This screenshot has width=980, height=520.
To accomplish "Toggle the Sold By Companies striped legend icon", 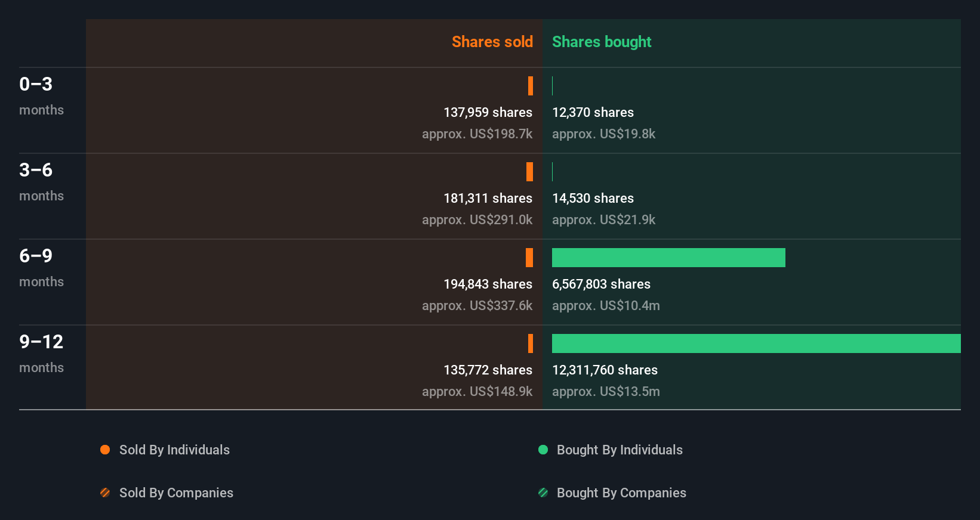I will 105,493.
